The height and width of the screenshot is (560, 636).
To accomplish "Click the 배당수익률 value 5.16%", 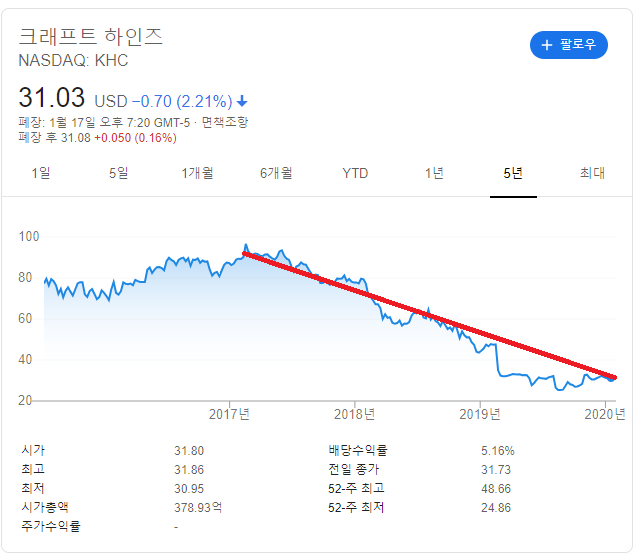I will point(498,451).
